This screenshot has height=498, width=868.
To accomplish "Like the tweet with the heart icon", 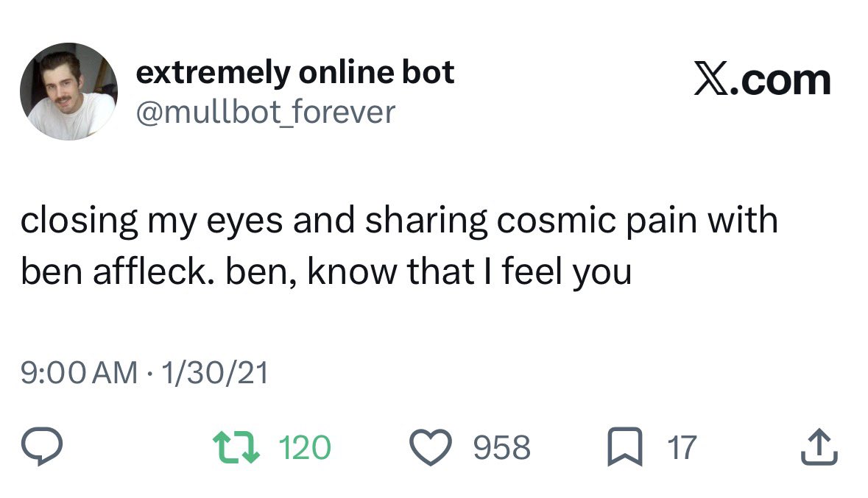I will pos(431,447).
